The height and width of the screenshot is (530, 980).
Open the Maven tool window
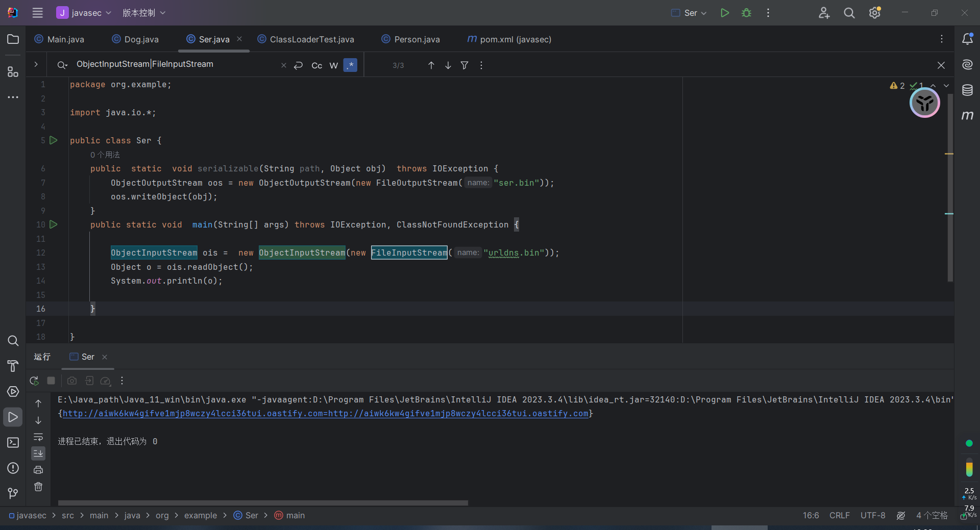[x=967, y=116]
